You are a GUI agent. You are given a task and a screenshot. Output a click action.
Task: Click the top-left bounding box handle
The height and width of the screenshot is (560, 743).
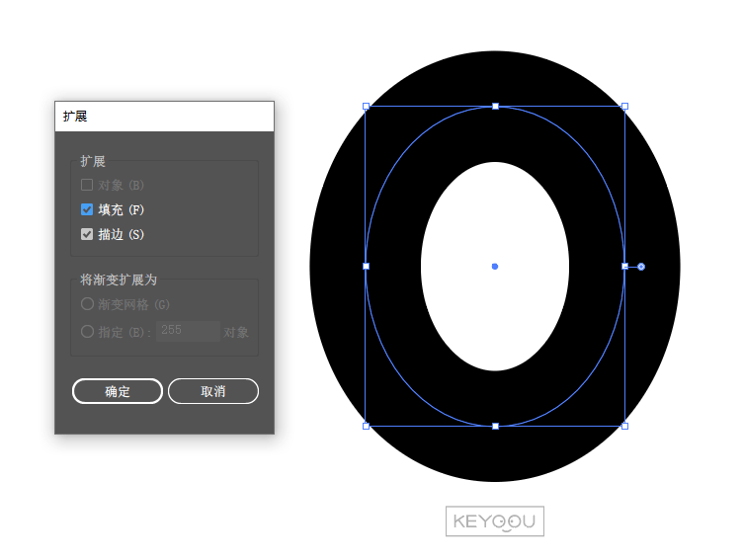click(366, 106)
